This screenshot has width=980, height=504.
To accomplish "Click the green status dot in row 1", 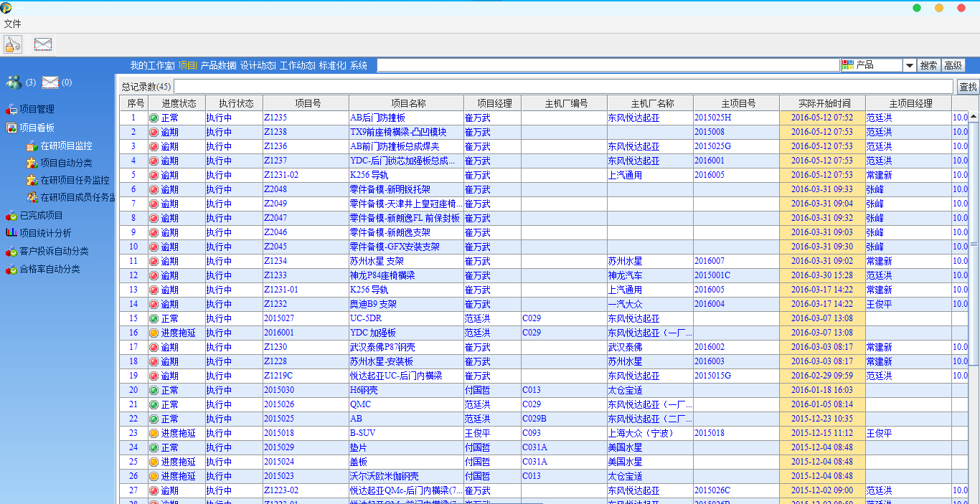I will 154,118.
